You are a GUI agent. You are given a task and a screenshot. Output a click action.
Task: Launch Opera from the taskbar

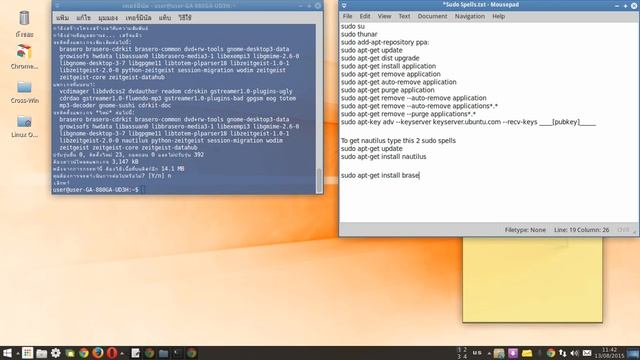click(111, 353)
